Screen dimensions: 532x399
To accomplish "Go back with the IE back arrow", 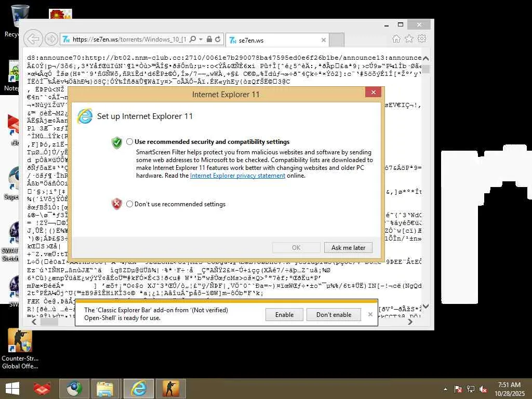I will [33, 39].
